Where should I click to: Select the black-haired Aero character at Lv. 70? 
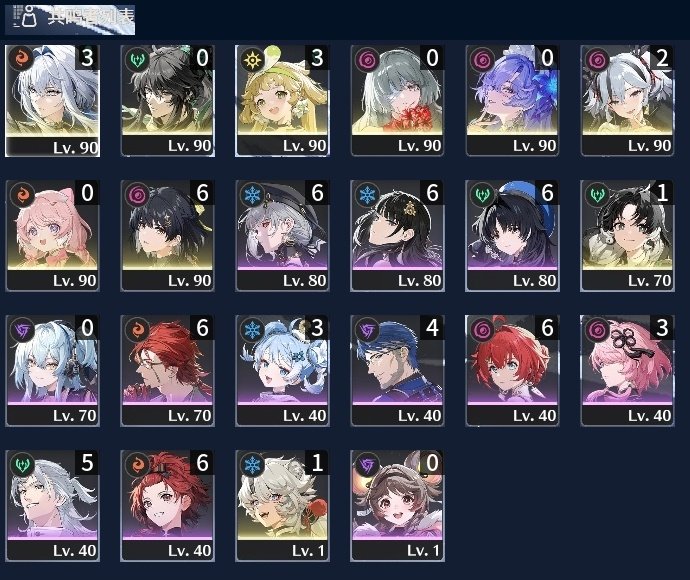tap(627, 235)
